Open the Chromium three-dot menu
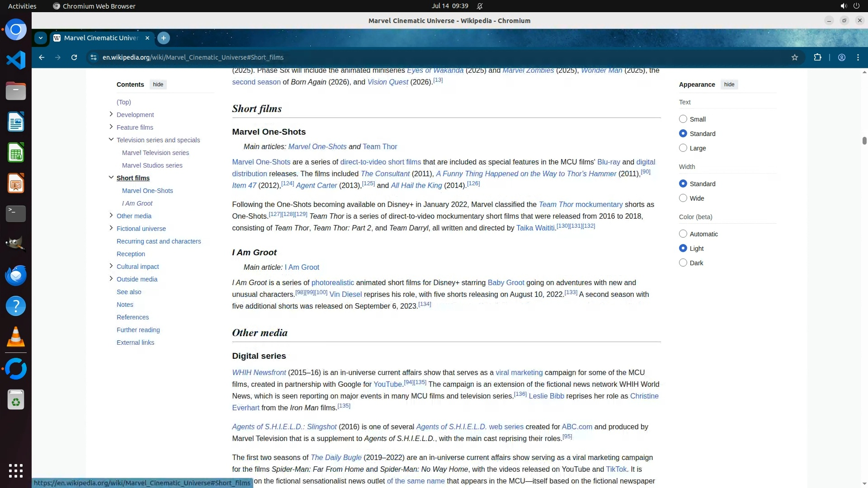The height and width of the screenshot is (488, 868). tap(858, 57)
